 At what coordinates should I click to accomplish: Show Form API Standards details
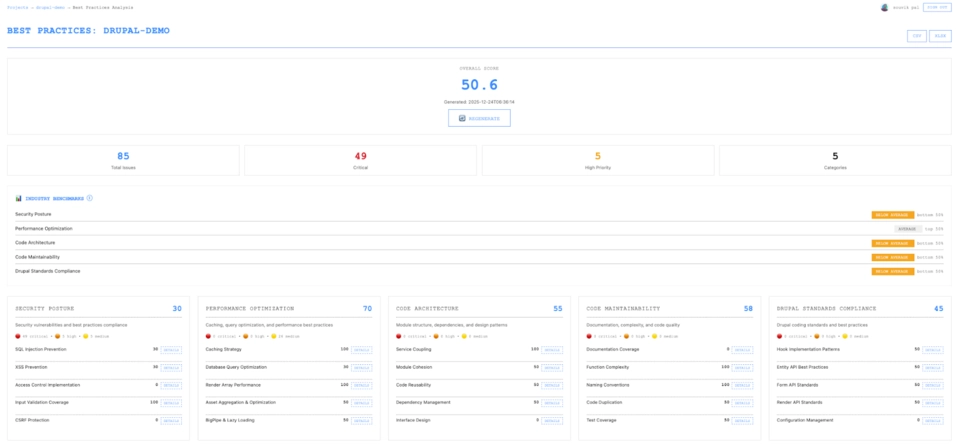[x=933, y=385]
